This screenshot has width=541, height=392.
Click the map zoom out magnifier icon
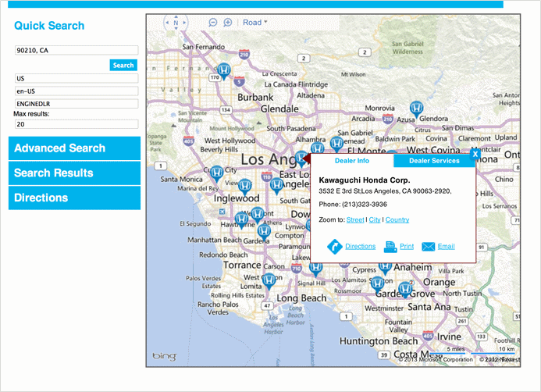coord(212,23)
